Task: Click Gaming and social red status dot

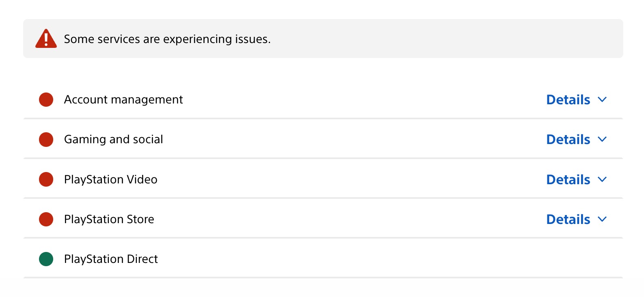Action: (x=46, y=139)
